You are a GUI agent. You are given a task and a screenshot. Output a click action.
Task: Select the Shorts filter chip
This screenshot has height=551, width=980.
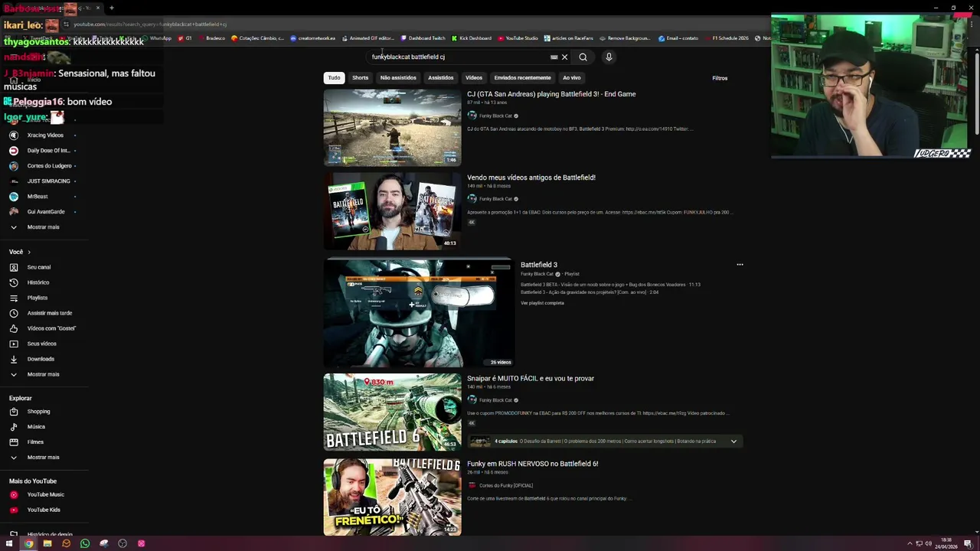[x=360, y=77]
